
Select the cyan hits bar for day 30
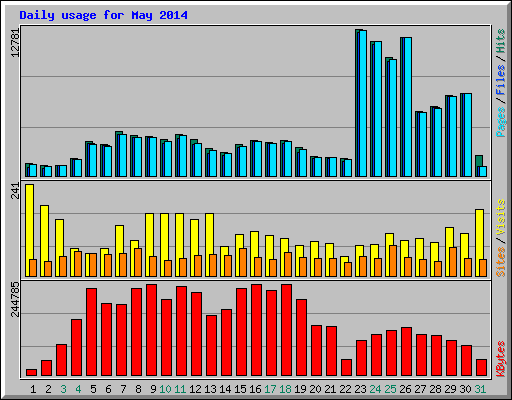(x=468, y=135)
